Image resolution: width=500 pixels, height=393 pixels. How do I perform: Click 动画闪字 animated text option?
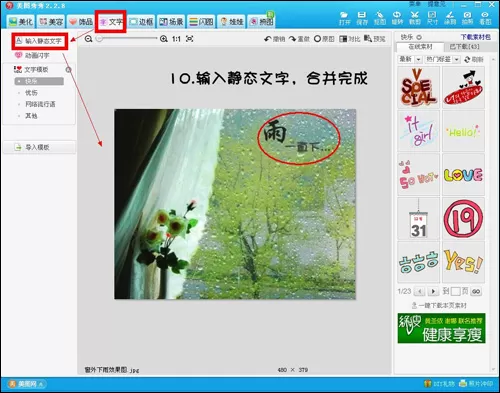click(x=32, y=55)
